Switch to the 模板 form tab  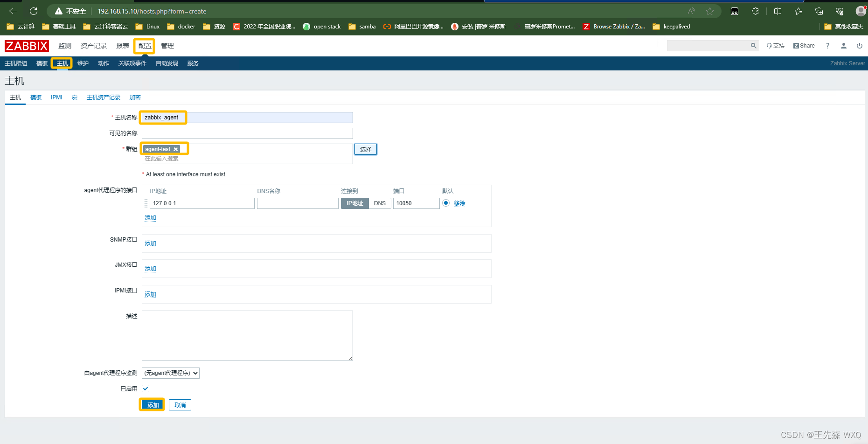[36, 97]
